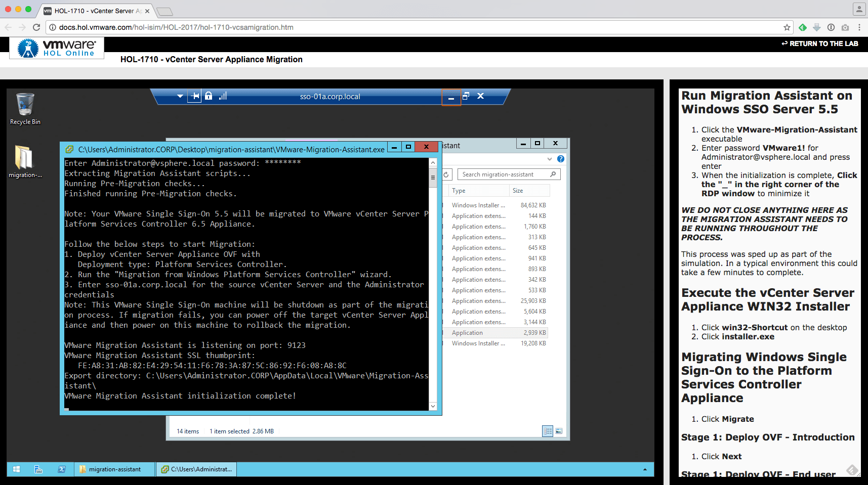Launch PowerShell from the taskbar
Viewport: 868px width, 485px height.
point(62,469)
